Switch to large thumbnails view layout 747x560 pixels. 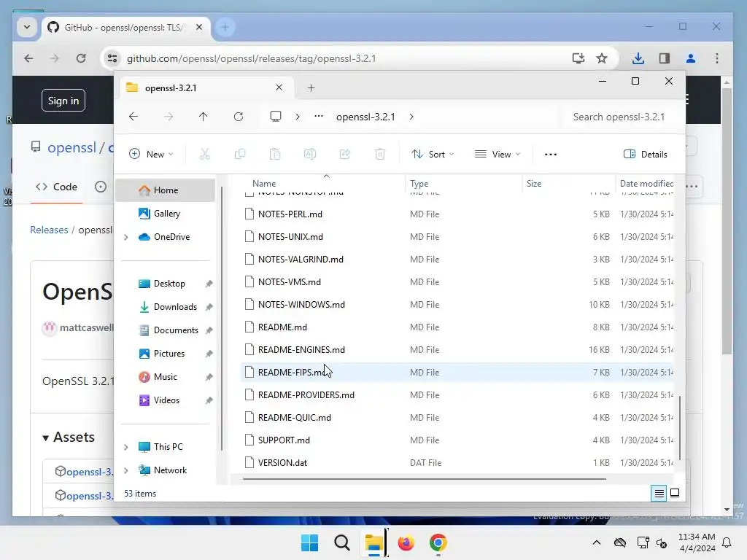(675, 494)
